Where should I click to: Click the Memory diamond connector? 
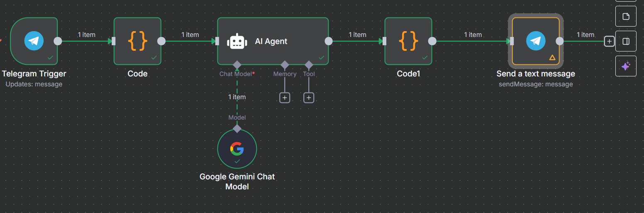pyautogui.click(x=285, y=65)
